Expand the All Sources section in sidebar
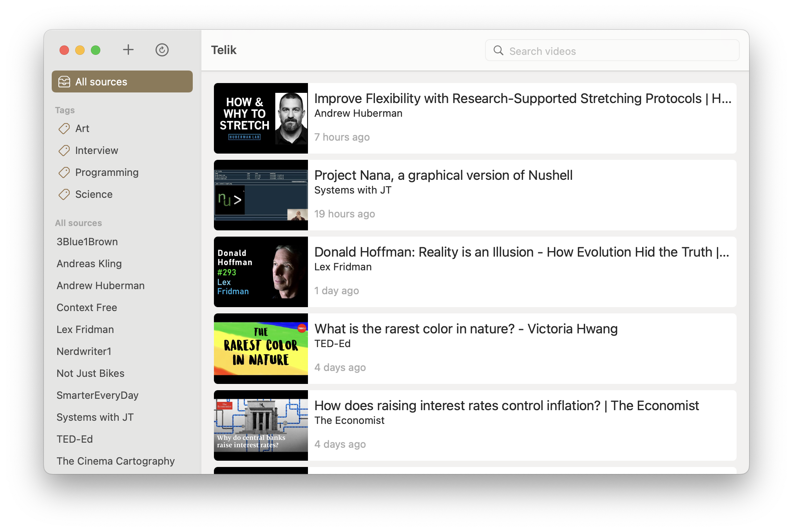The height and width of the screenshot is (532, 793). point(78,223)
